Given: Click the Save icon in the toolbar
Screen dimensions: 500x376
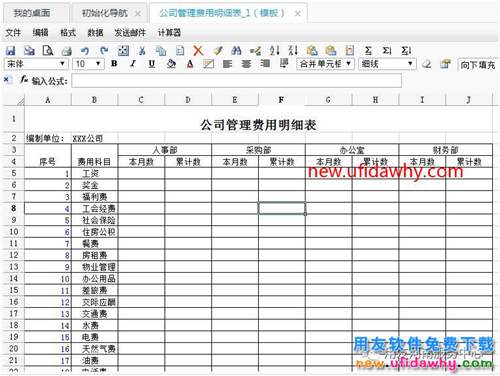Looking at the screenshot, I should coord(11,51).
